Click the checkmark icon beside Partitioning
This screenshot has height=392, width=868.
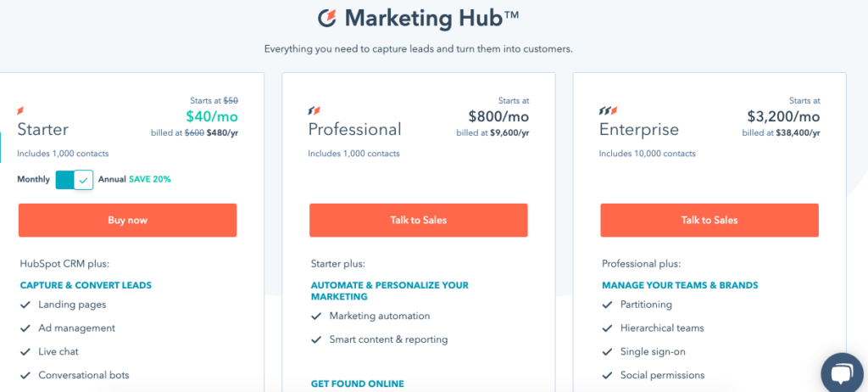(607, 305)
